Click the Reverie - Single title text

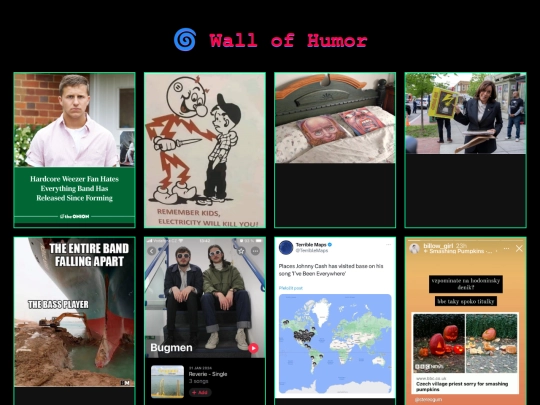[208, 374]
